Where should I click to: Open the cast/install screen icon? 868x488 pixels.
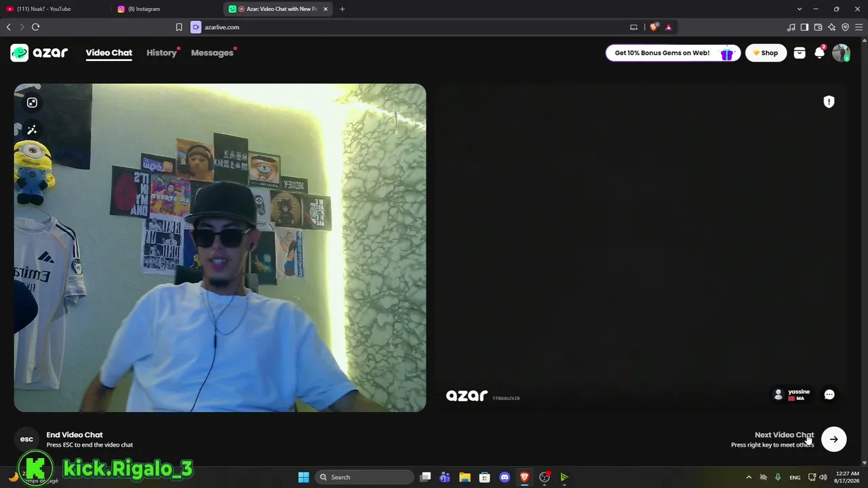(x=633, y=27)
